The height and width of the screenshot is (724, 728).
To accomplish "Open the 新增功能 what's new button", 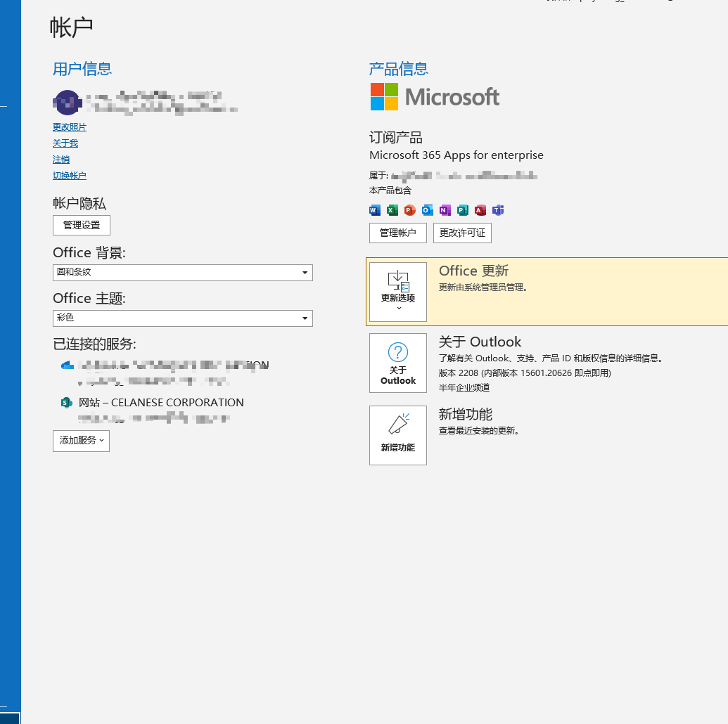I will pyautogui.click(x=398, y=435).
